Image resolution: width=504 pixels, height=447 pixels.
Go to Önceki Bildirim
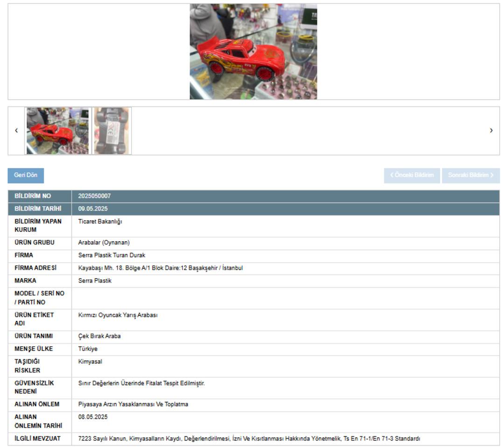pos(412,175)
